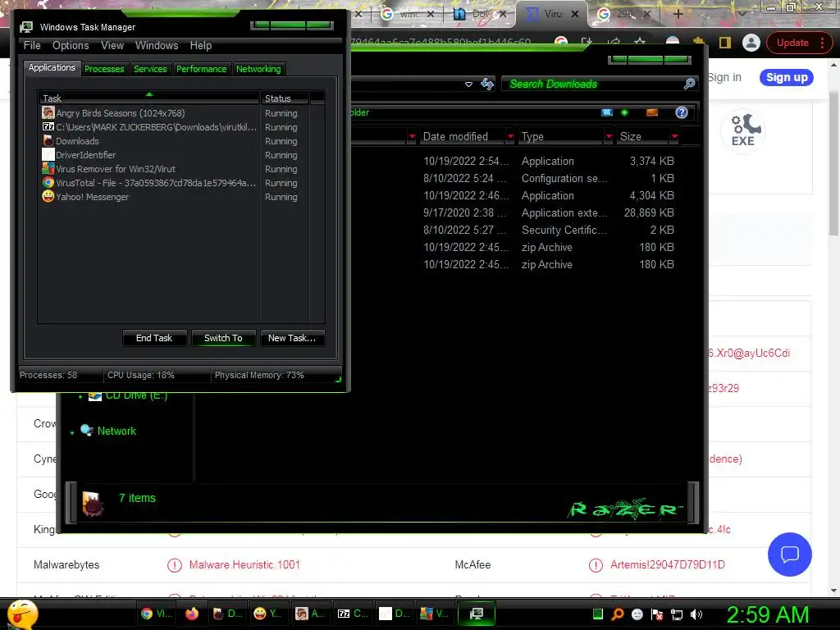Switch to the Networking tab
Image resolution: width=840 pixels, height=630 pixels.
coord(258,69)
